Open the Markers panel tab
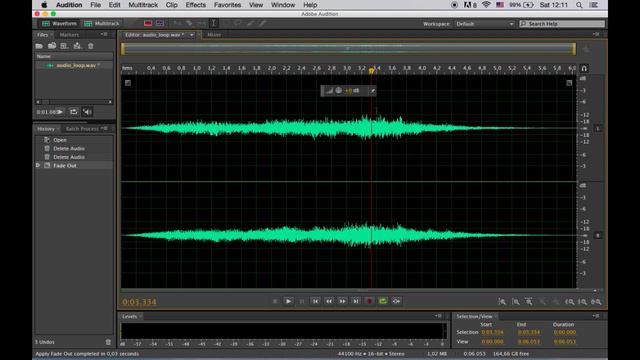The height and width of the screenshot is (360, 640). click(x=69, y=35)
